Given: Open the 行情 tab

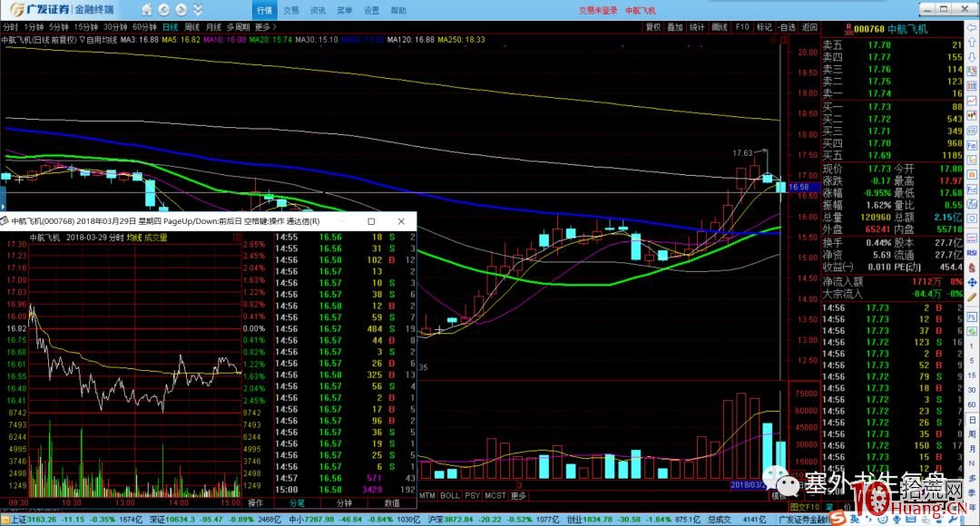Looking at the screenshot, I should click(264, 10).
